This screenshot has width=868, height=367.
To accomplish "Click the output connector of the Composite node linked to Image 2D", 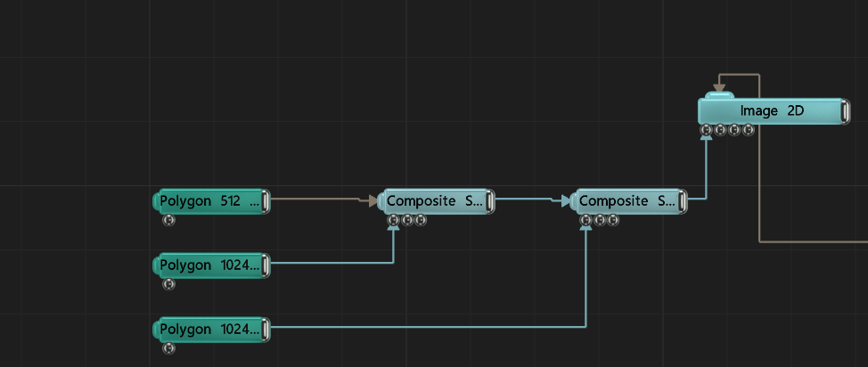I will (684, 201).
